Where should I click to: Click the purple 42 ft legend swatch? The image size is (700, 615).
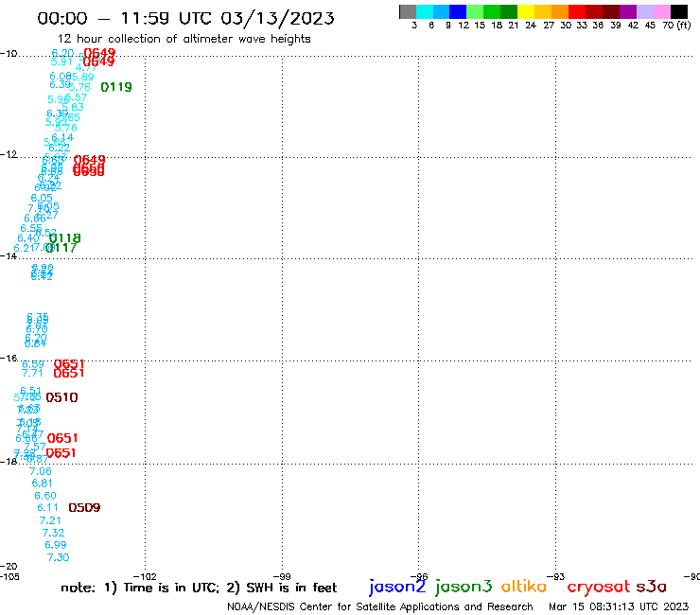pos(628,11)
